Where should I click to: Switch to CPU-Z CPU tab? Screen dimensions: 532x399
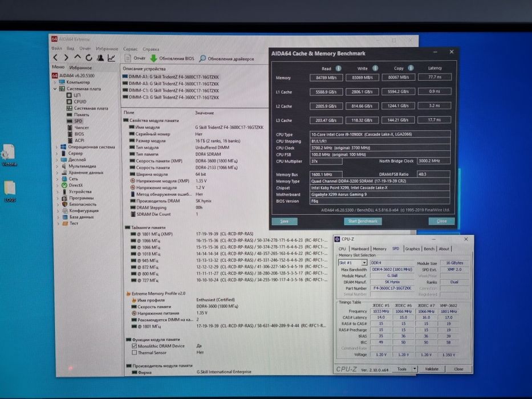pyautogui.click(x=342, y=249)
